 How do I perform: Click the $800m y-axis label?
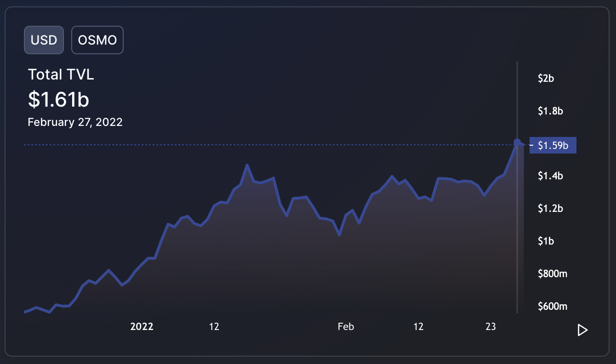553,274
